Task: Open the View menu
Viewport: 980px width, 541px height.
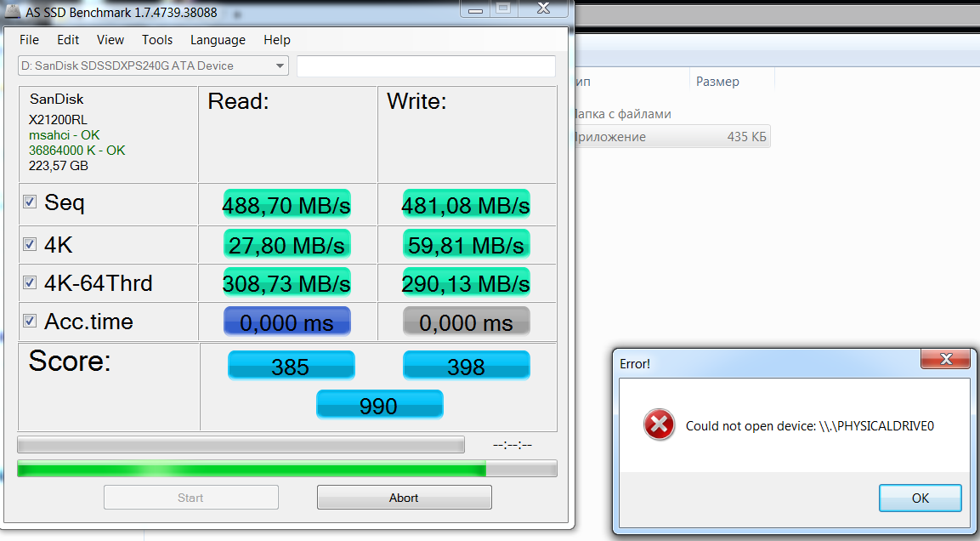Action: point(110,40)
